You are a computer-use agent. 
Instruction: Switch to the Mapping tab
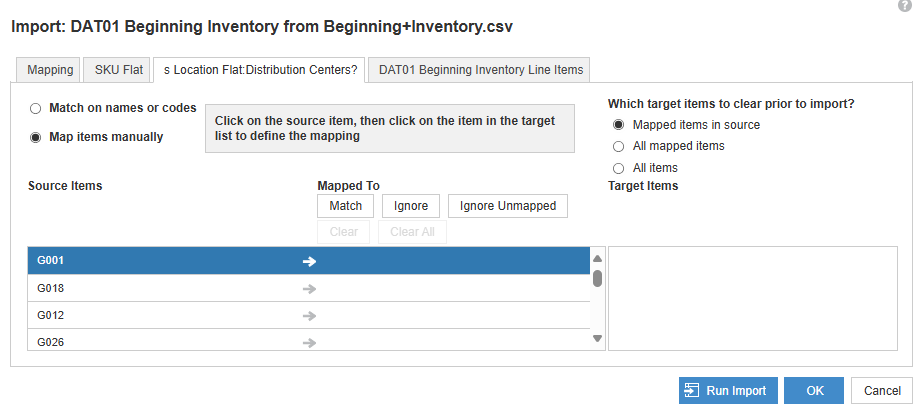point(50,70)
